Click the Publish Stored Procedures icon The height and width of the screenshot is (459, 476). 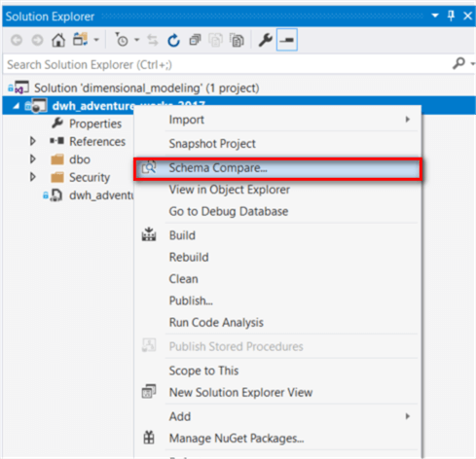coord(149,345)
